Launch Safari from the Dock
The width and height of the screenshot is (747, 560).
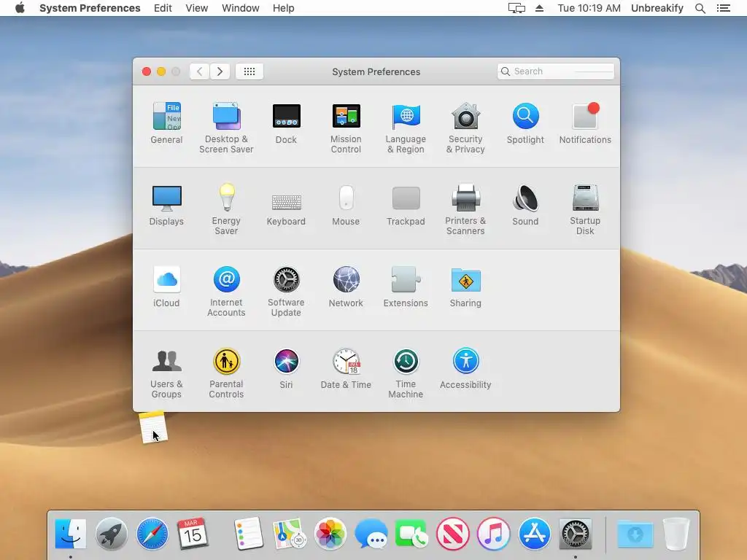click(152, 534)
